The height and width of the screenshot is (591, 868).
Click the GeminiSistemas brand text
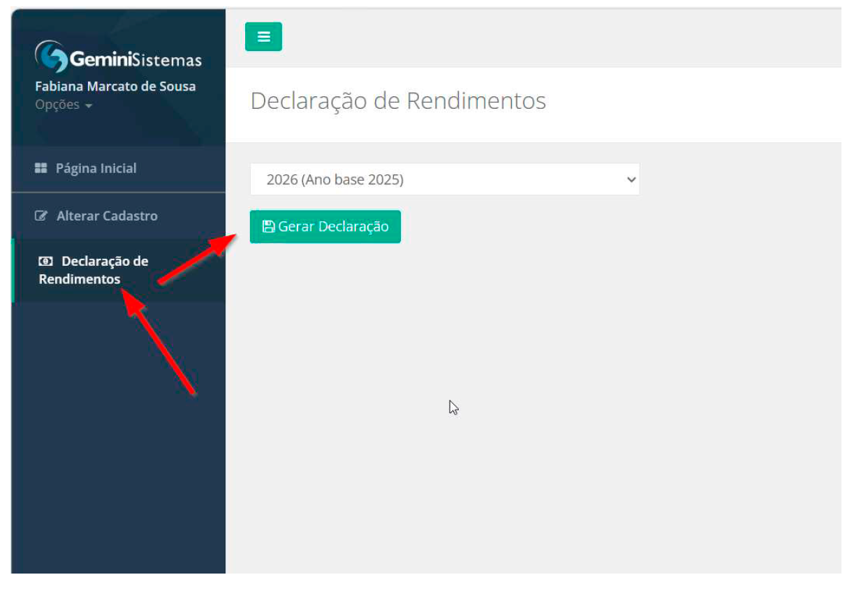point(135,60)
